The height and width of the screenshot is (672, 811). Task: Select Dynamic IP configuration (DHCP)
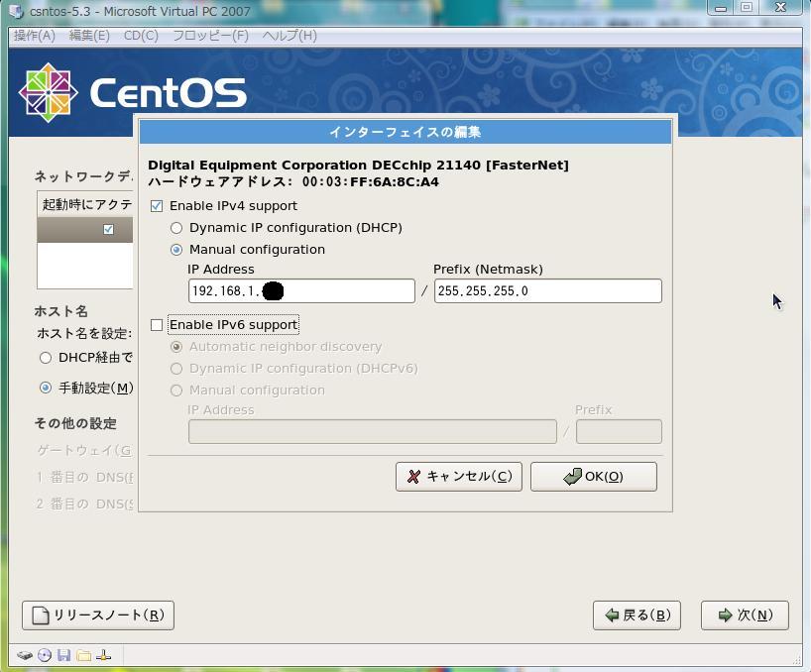click(176, 228)
